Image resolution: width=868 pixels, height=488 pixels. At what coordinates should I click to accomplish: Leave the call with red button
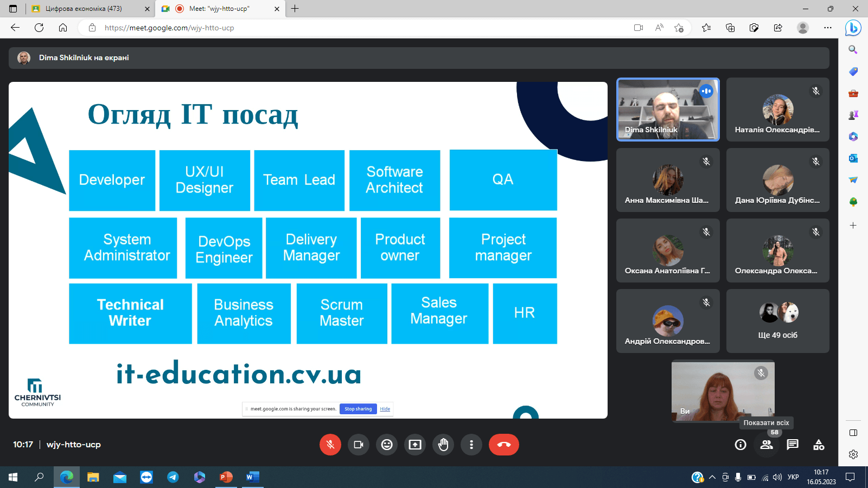503,445
